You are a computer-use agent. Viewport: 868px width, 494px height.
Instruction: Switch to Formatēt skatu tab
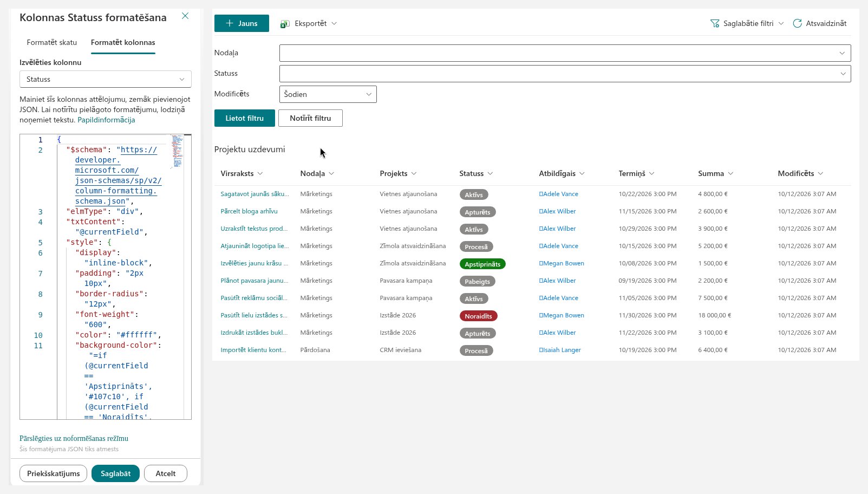click(52, 42)
